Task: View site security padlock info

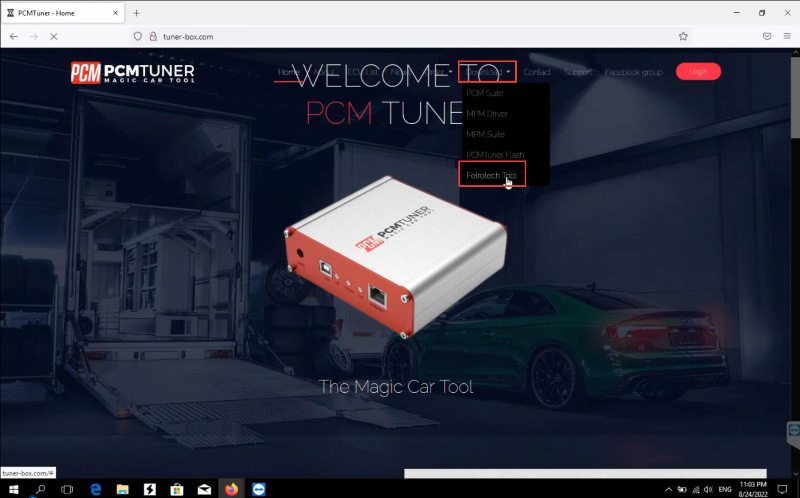Action: [153, 37]
